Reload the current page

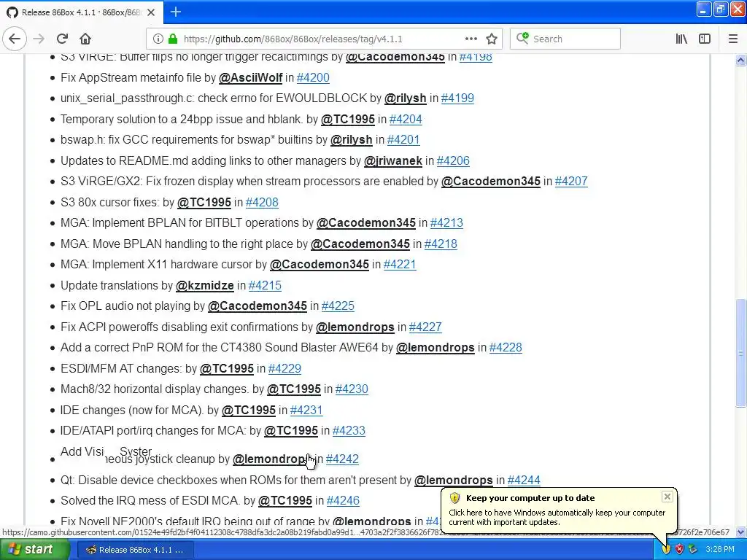(x=62, y=39)
